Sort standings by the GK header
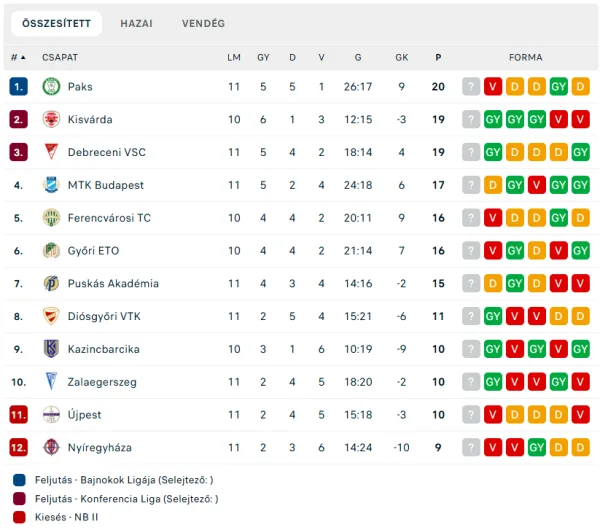 click(401, 58)
